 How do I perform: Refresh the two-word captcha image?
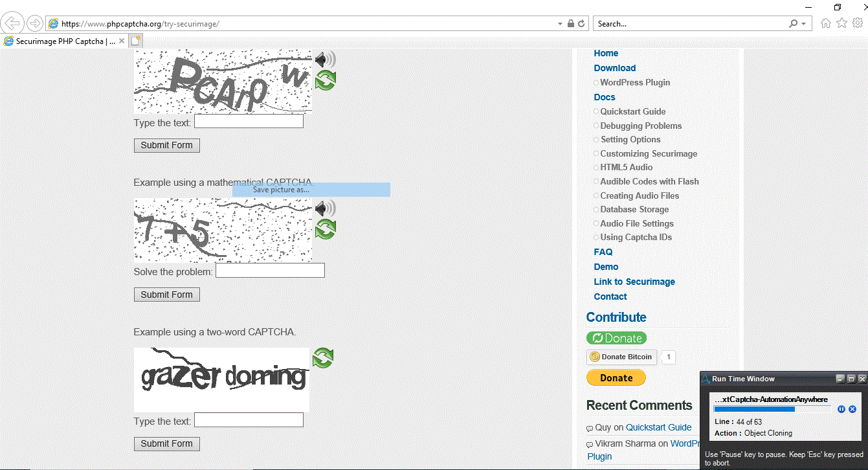click(x=323, y=358)
